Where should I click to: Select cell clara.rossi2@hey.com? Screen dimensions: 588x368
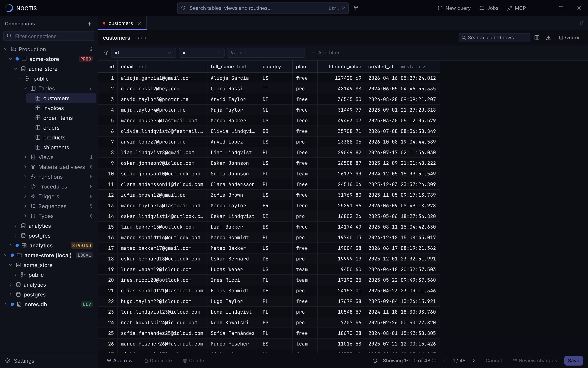click(x=162, y=89)
